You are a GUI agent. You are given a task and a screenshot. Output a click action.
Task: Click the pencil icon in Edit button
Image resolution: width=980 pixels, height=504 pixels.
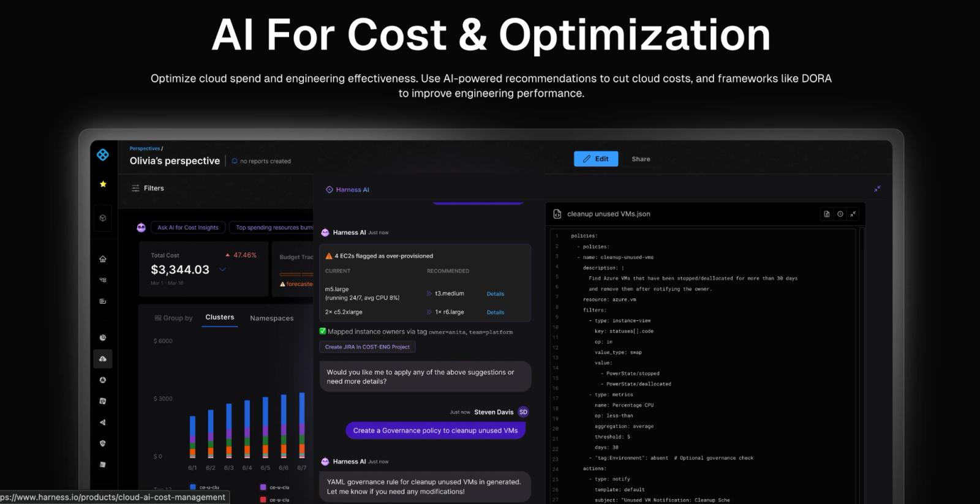point(587,159)
